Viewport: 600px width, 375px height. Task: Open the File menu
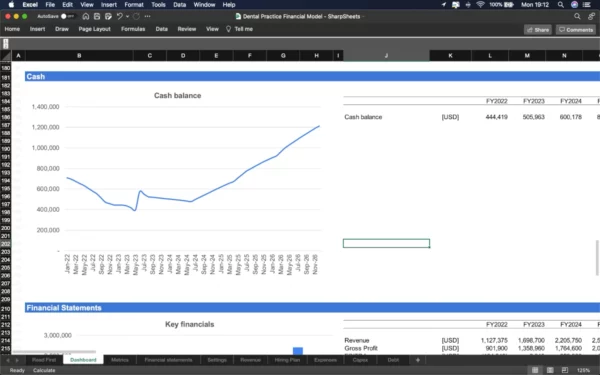point(50,5)
